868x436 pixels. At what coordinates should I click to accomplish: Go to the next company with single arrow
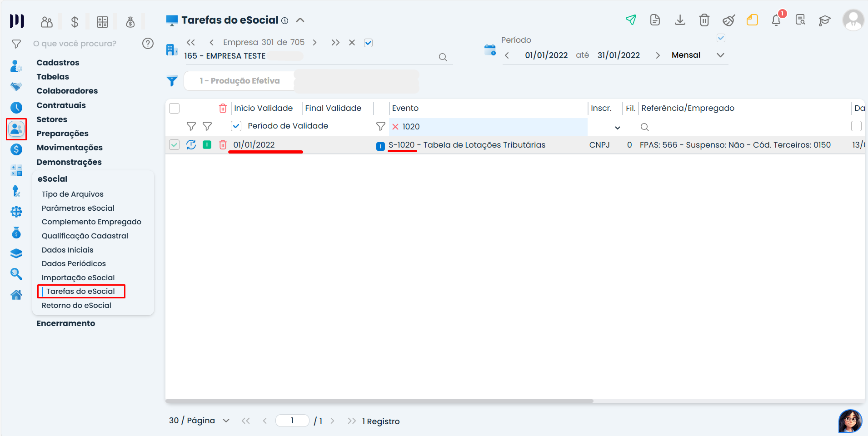pyautogui.click(x=314, y=43)
